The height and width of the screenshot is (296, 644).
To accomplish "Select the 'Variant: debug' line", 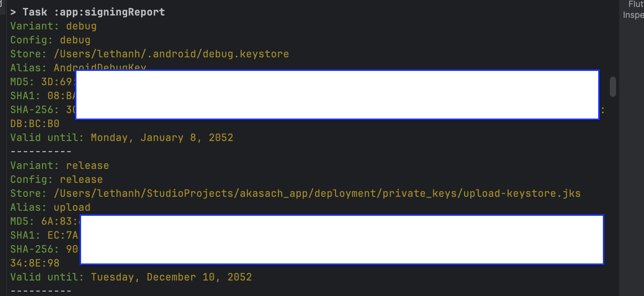I will pyautogui.click(x=54, y=26).
